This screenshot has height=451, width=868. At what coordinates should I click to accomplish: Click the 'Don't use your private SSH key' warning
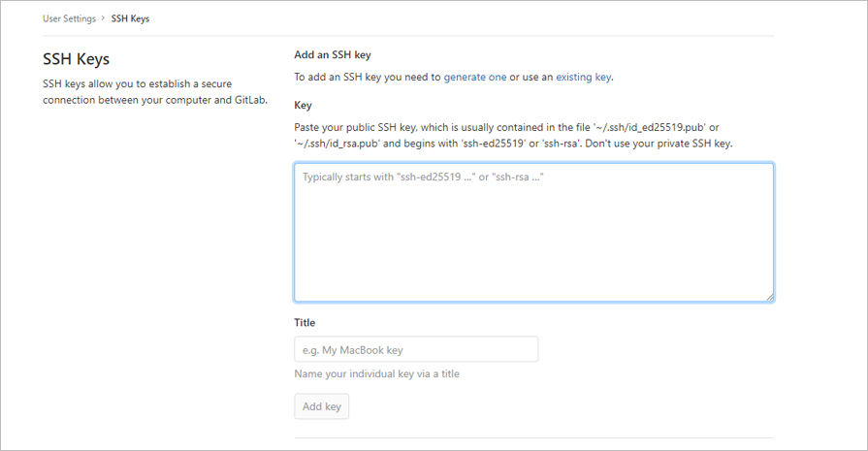click(x=659, y=144)
